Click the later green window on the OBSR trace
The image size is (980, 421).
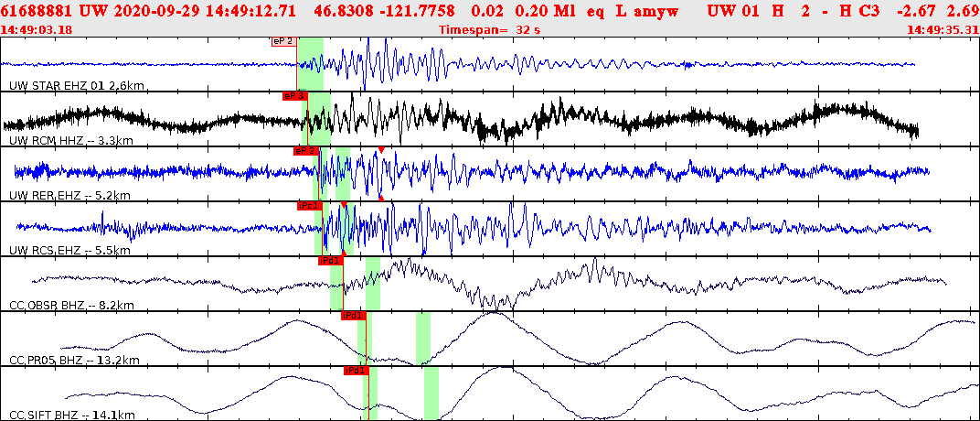(372, 284)
